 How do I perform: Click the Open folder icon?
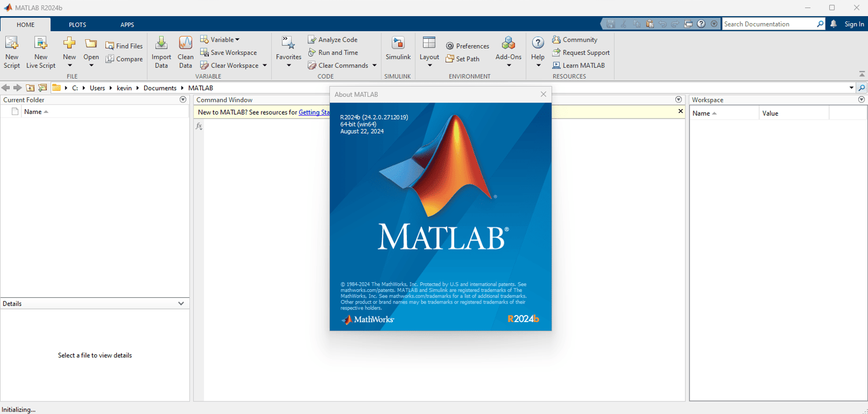pos(91,43)
